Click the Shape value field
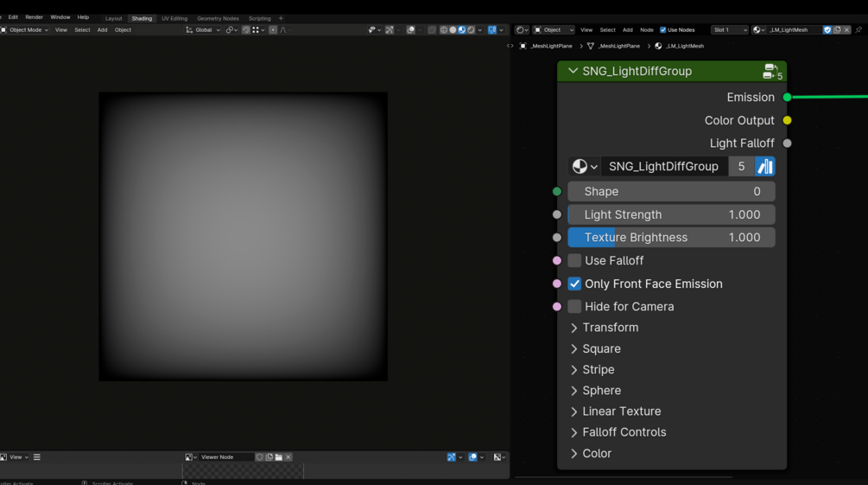The image size is (868, 485). pos(671,191)
